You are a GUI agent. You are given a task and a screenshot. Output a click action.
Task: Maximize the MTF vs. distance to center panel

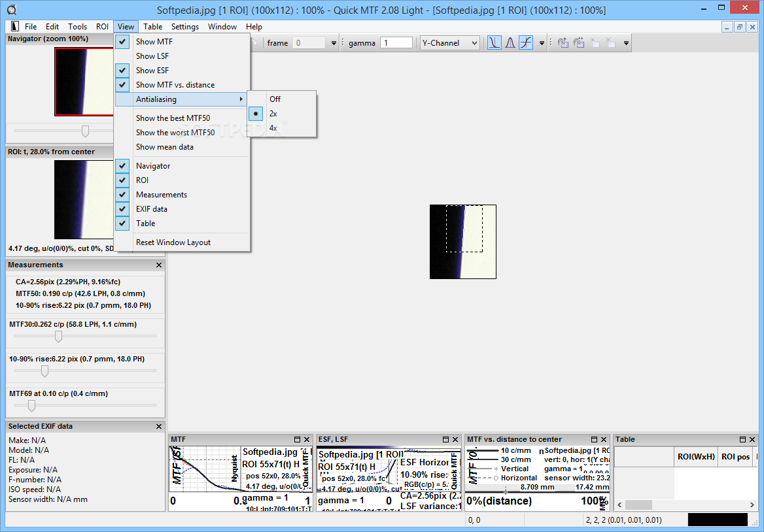click(x=594, y=439)
